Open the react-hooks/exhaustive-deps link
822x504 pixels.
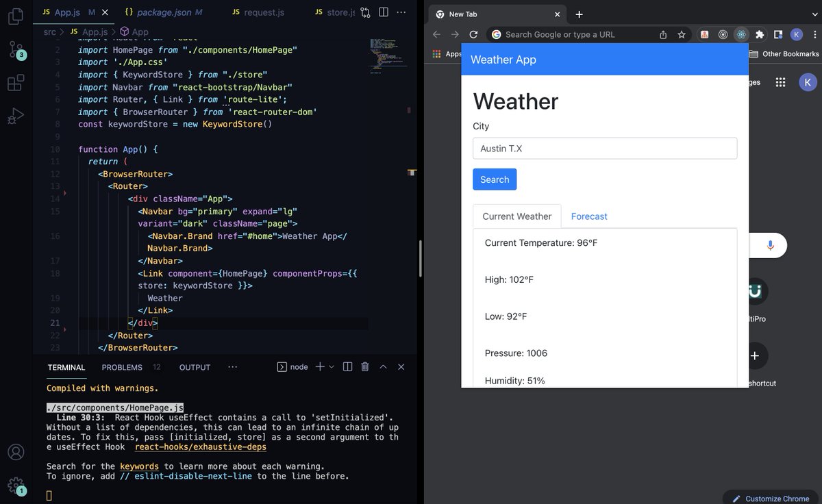200,447
